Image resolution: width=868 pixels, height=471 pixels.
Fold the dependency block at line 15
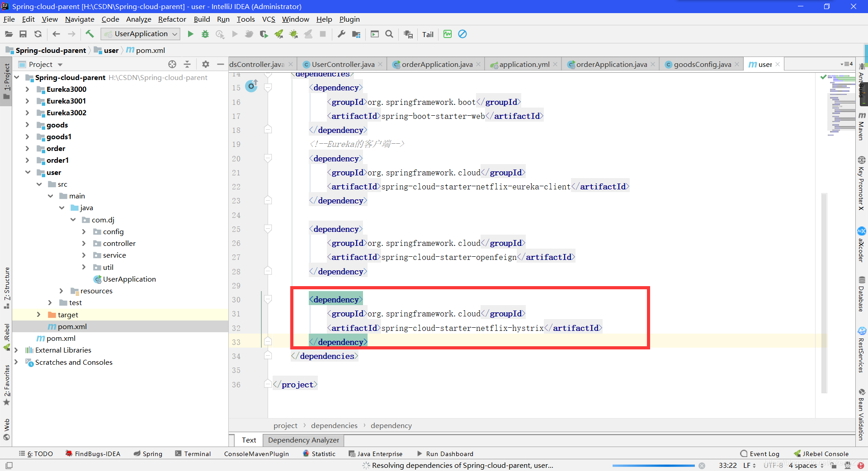tap(268, 88)
